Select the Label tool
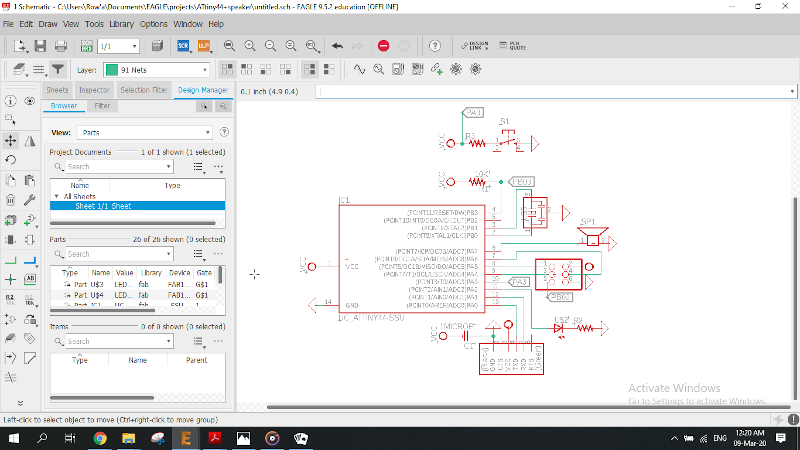 tap(30, 279)
